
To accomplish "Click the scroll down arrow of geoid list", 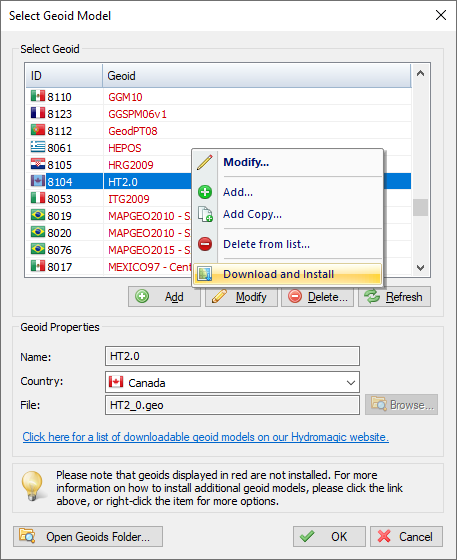I will tap(421, 267).
